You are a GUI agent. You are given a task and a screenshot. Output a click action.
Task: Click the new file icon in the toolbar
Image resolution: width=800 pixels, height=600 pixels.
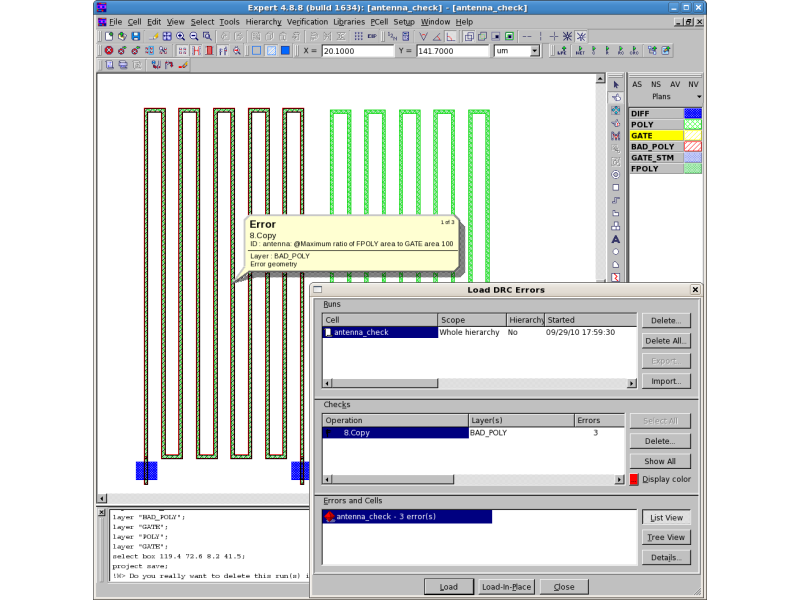point(109,36)
